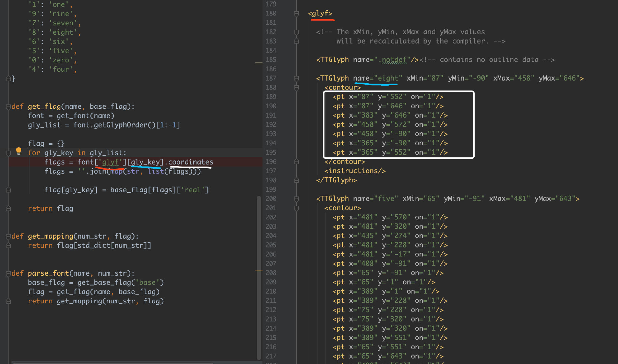Collapse the TTGlyph five fold on line 200
The width and height of the screenshot is (618, 364).
(297, 199)
